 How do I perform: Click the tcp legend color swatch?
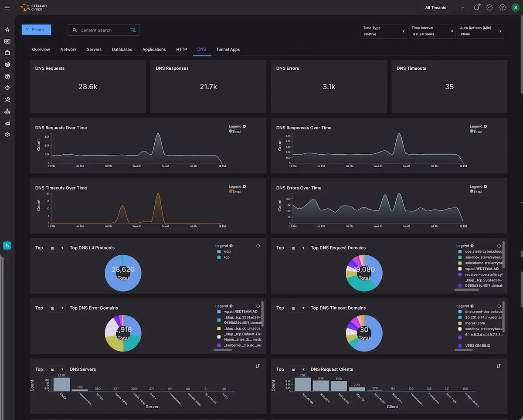click(219, 257)
